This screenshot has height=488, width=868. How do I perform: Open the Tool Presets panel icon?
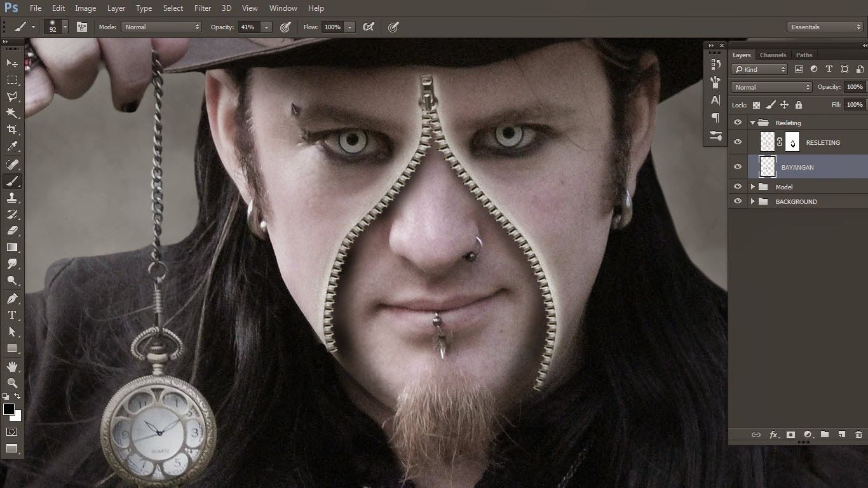[x=715, y=135]
